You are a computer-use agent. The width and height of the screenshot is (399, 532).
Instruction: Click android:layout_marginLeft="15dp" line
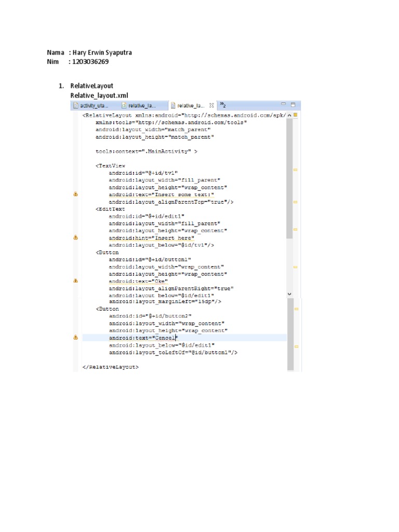click(165, 301)
